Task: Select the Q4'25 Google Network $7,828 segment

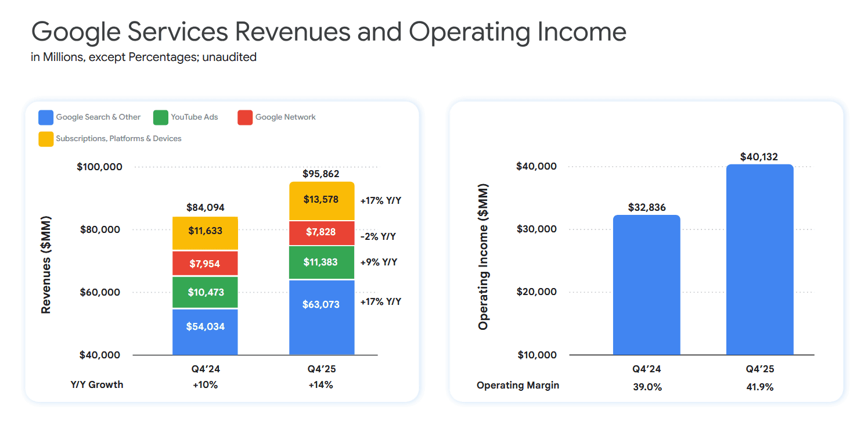Action: pyautogui.click(x=322, y=233)
